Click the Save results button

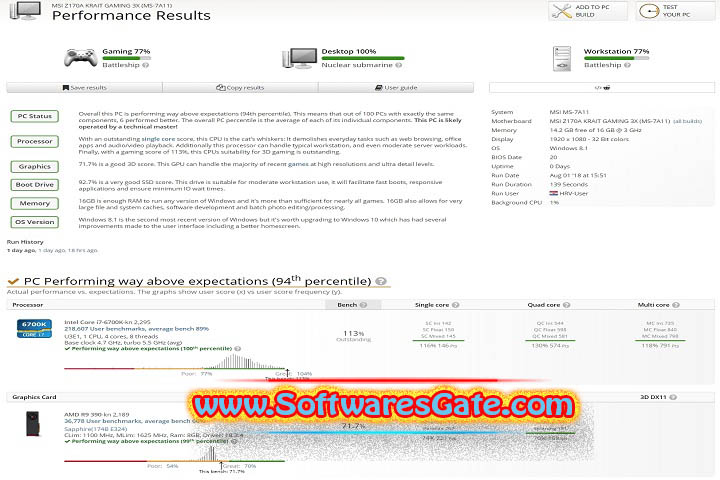pos(84,87)
